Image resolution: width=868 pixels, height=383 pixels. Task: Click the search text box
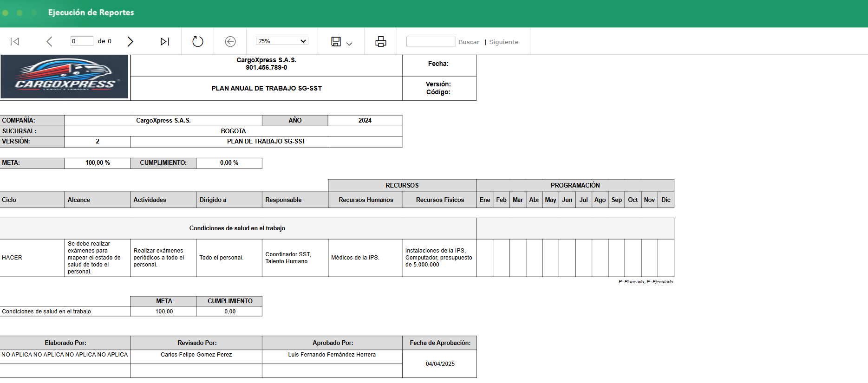[431, 42]
